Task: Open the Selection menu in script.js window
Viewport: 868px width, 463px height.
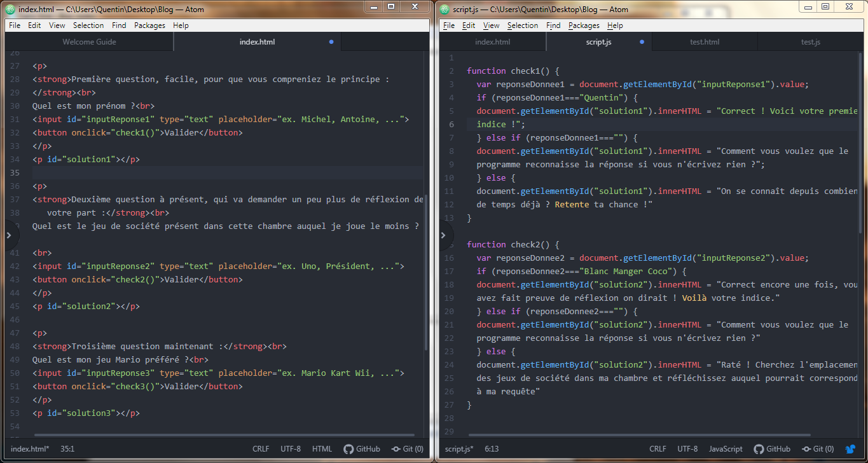Action: tap(523, 25)
